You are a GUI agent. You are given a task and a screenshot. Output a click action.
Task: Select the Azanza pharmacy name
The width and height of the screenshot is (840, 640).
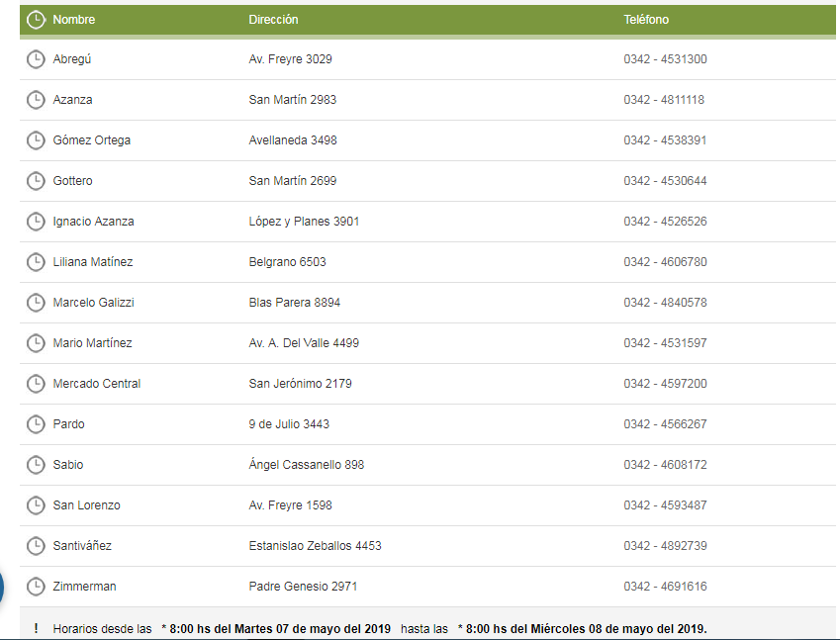(x=72, y=100)
